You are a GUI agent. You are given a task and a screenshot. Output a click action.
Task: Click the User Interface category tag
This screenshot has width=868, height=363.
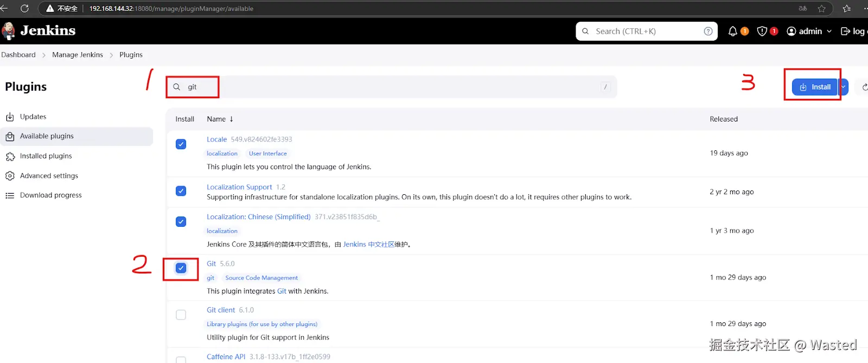(x=268, y=154)
